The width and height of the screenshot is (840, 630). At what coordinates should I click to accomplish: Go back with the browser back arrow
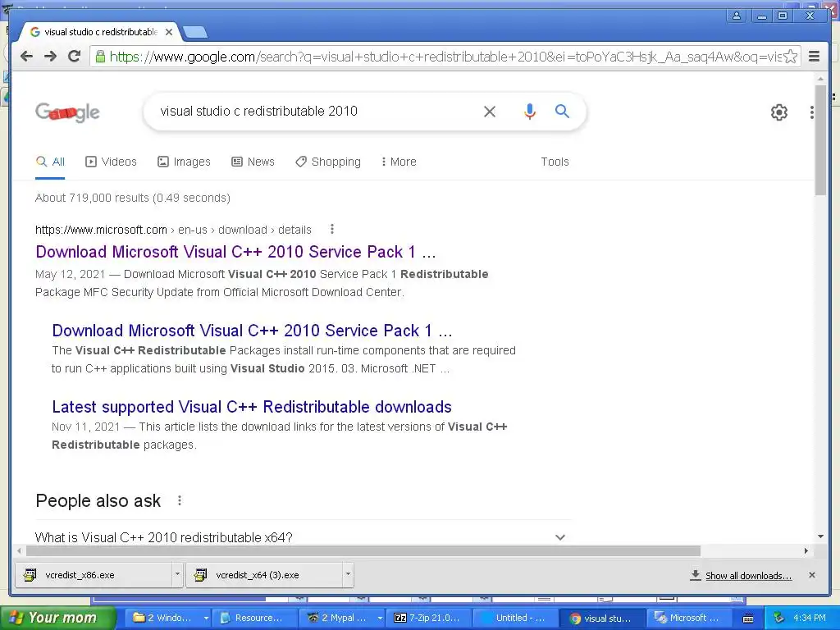coord(26,57)
